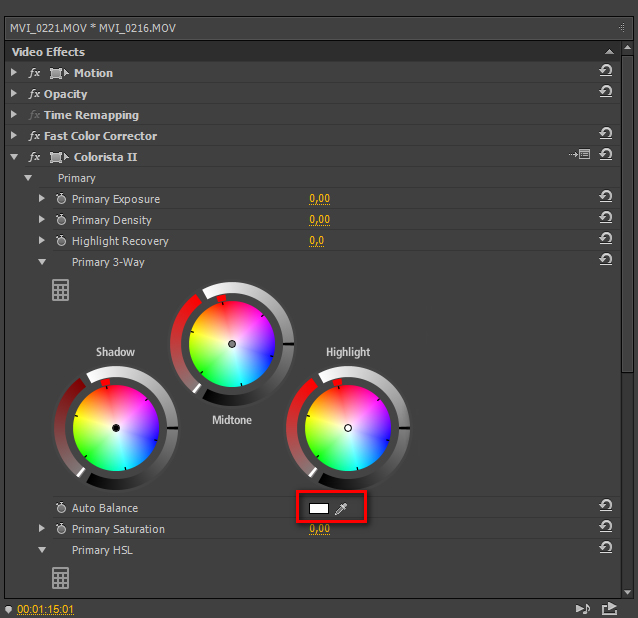Screen dimensions: 638x618
Task: Reset the Colorista II effect
Action: [605, 154]
